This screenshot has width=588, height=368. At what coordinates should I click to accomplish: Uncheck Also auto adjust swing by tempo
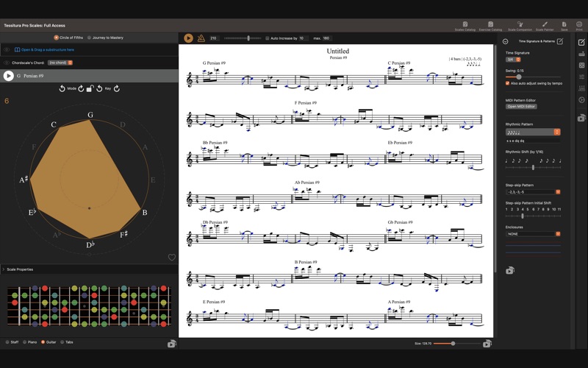point(507,83)
